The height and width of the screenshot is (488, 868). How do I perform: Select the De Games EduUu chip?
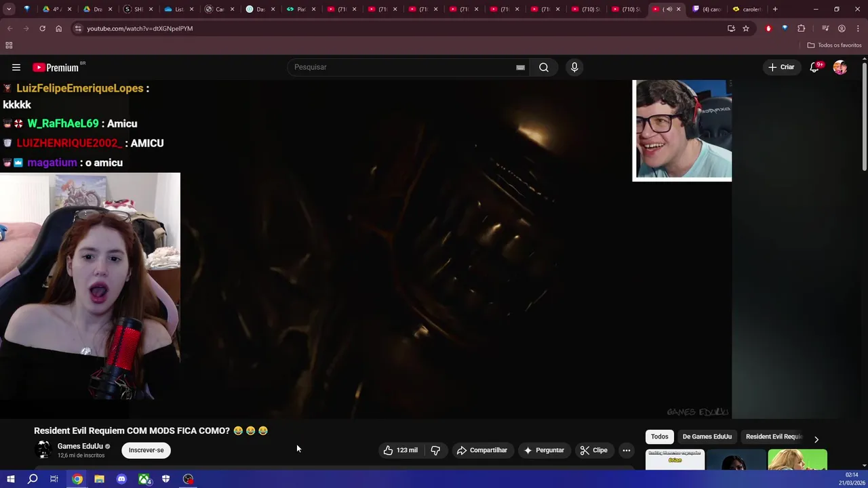[x=707, y=436]
